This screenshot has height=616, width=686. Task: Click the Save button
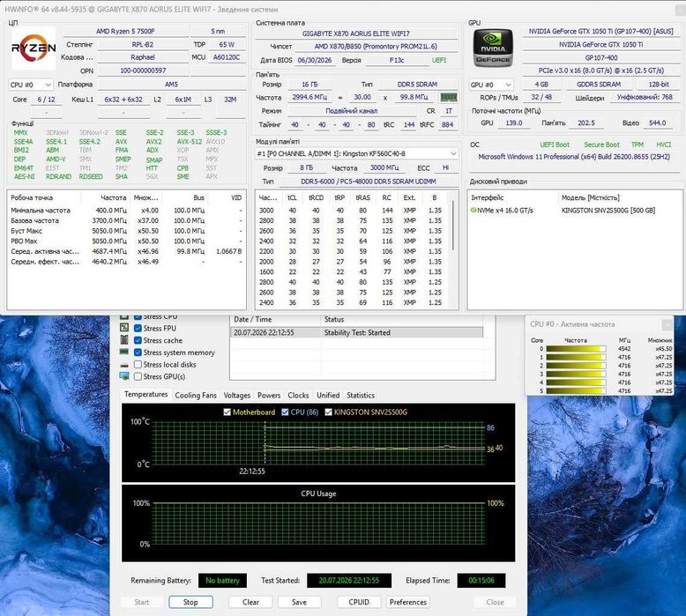299,602
